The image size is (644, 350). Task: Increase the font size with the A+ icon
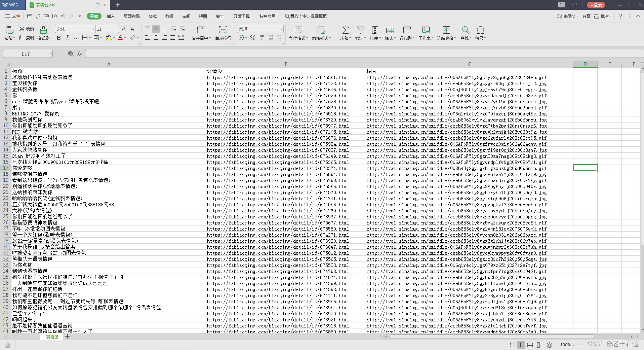pyautogui.click(x=124, y=29)
